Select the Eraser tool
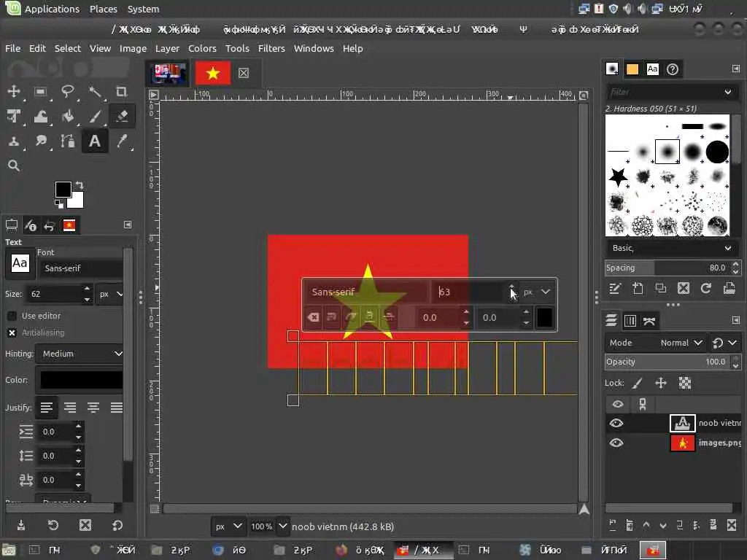Viewport: 747px width, 560px height. (x=122, y=116)
